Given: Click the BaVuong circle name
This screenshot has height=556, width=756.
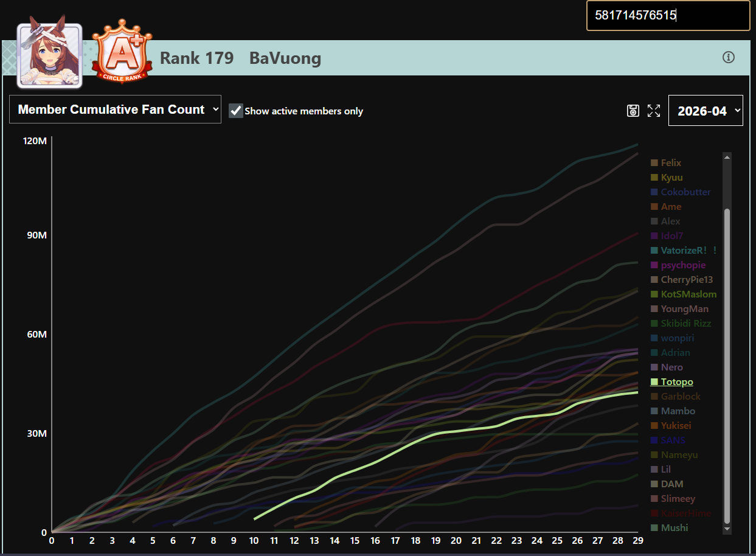Looking at the screenshot, I should tap(285, 58).
